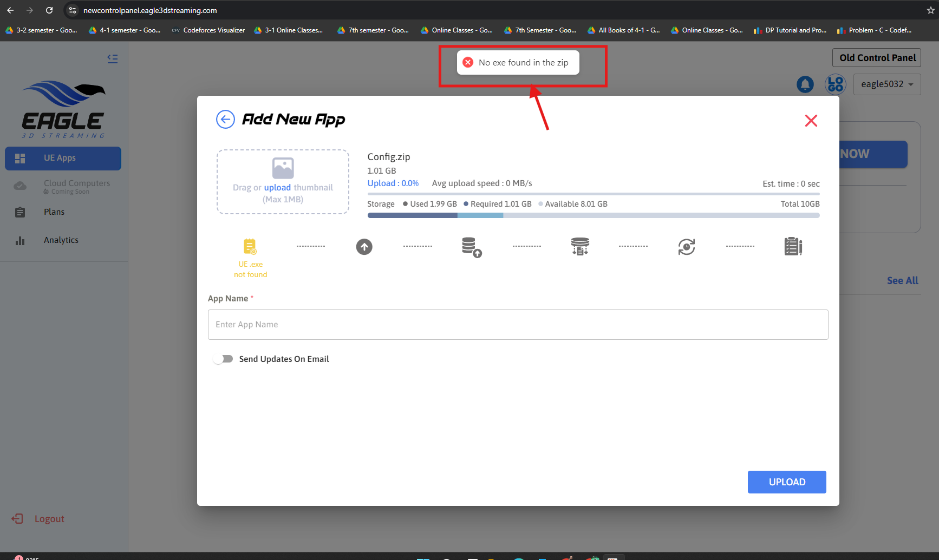Click the final checklist step icon
939x560 pixels.
point(793,247)
